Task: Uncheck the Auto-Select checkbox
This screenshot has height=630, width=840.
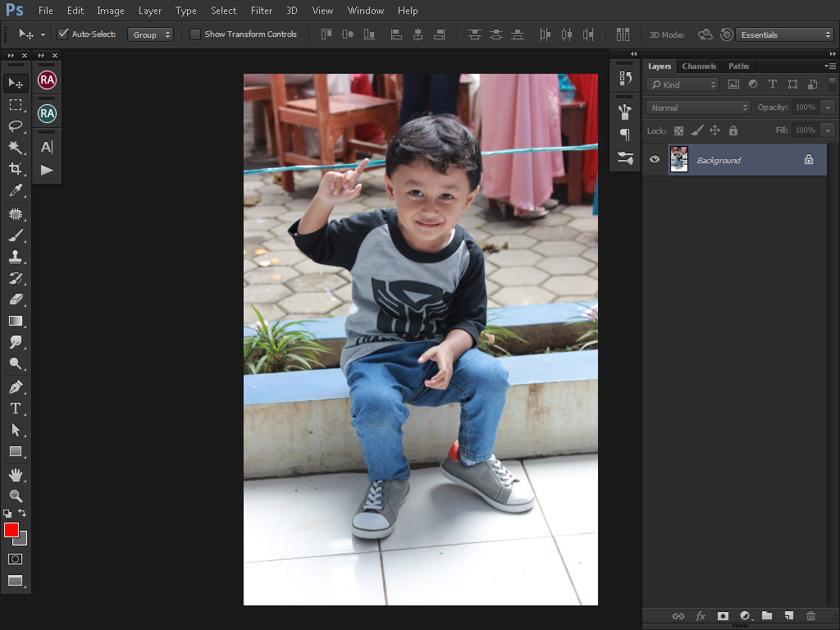Action: tap(63, 34)
